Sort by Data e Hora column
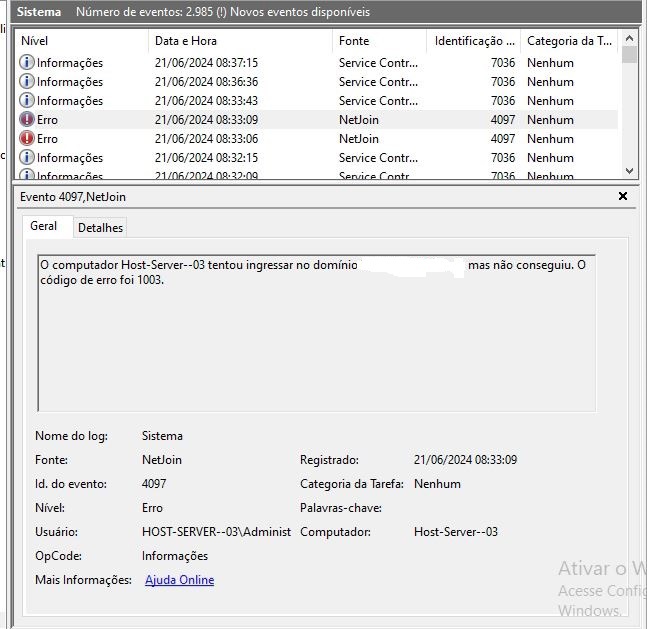This screenshot has height=629, width=647. (x=240, y=41)
